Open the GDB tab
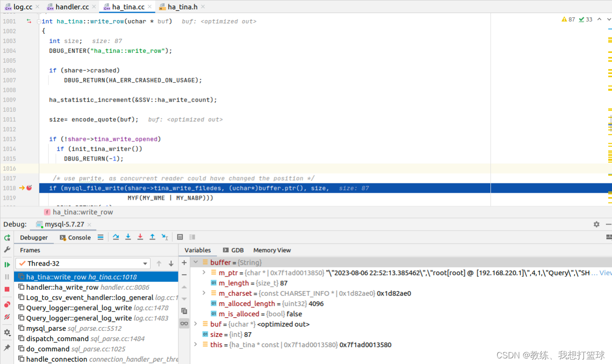The width and height of the screenshot is (612, 364). point(233,250)
